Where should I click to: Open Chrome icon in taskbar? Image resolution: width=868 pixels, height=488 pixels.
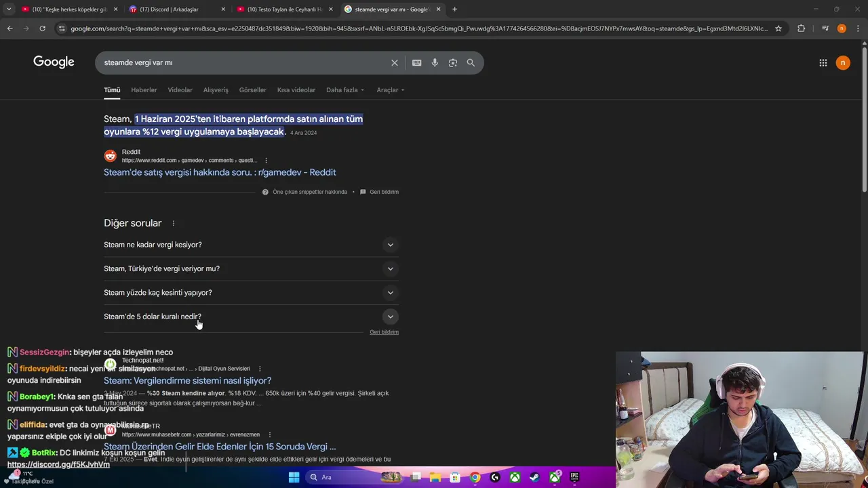click(x=475, y=477)
